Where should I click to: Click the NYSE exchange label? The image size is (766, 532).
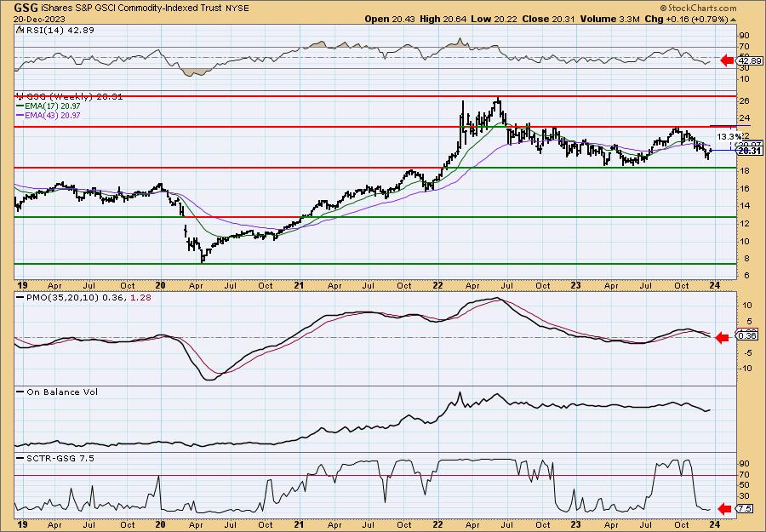(236, 9)
